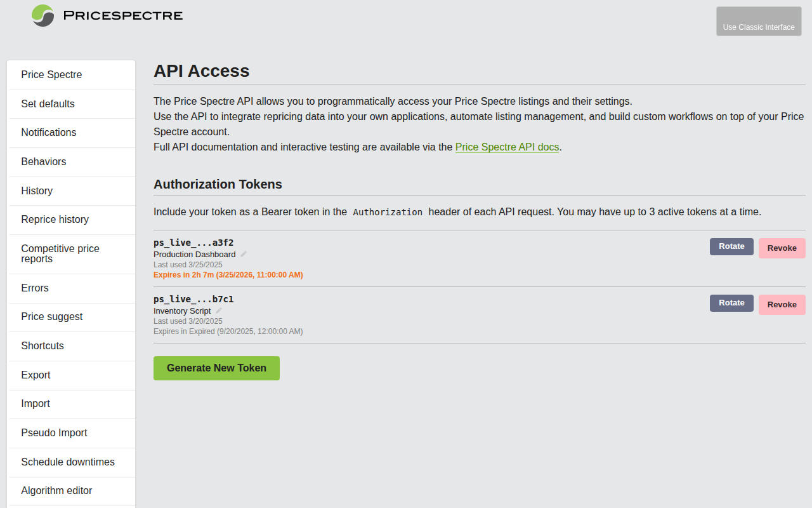Viewport: 812px width, 508px height.
Task: Launch the Algorithm editor
Action: [56, 491]
